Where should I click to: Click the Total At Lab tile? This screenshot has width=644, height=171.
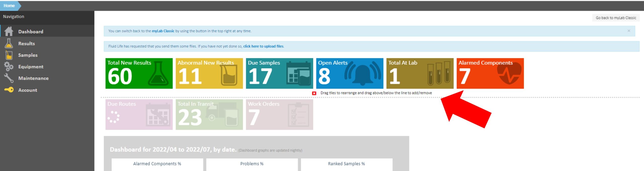(x=420, y=73)
